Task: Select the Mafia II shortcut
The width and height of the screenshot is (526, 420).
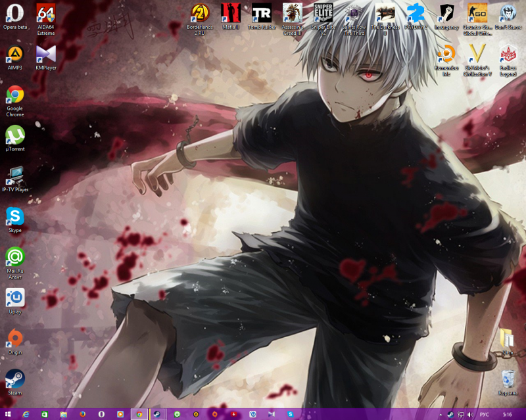Action: 231,17
